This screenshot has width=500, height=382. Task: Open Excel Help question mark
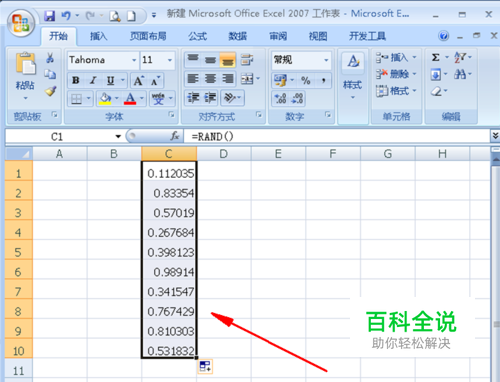pos(444,35)
